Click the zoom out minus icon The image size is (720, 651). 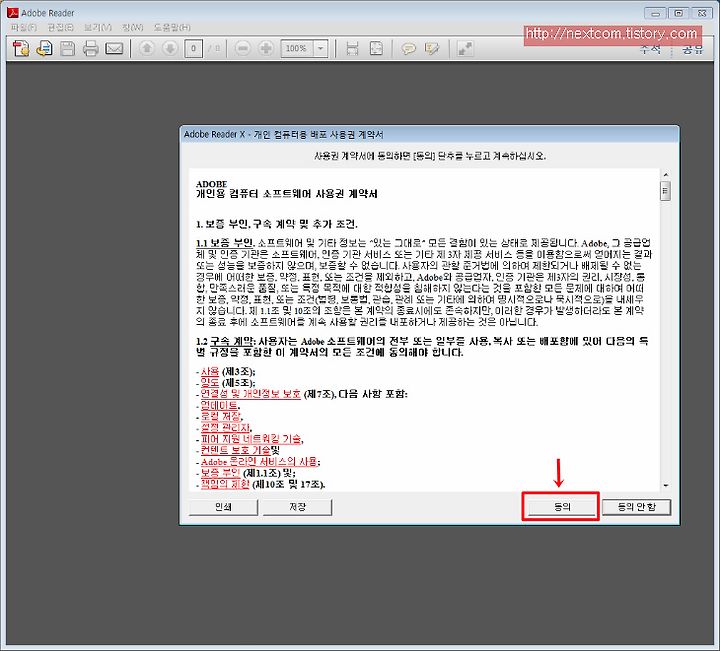pyautogui.click(x=243, y=48)
